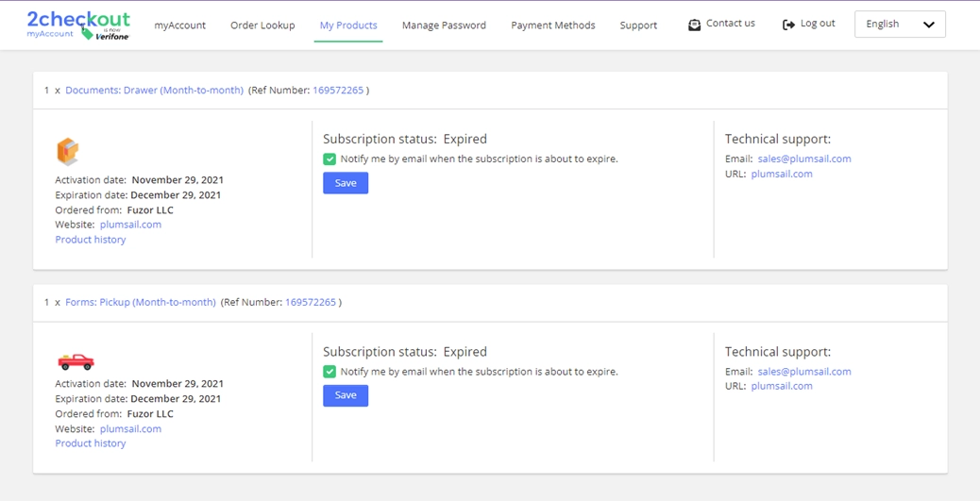The height and width of the screenshot is (501, 980).
Task: Save Documents Drawer subscription settings
Action: [x=346, y=183]
